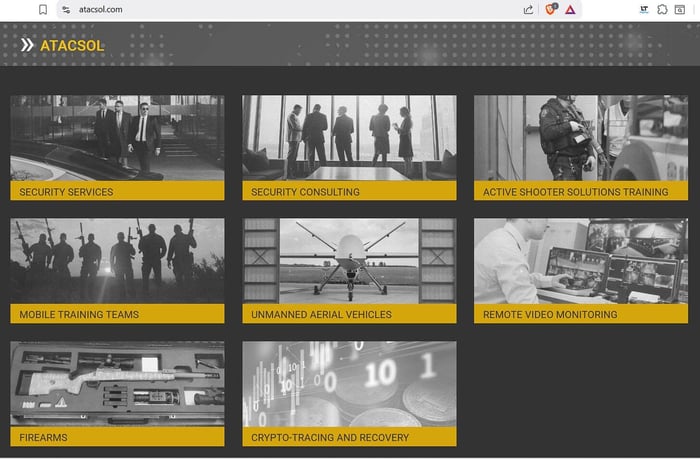Open the Crypto-Tracing and Recovery label
The height and width of the screenshot is (459, 700).
[330, 438]
